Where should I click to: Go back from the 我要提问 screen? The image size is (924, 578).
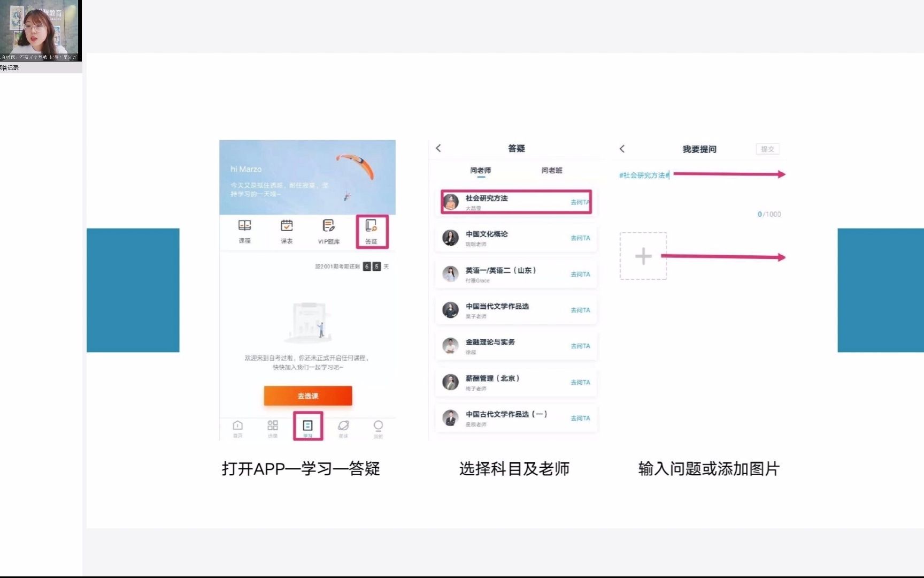point(622,149)
